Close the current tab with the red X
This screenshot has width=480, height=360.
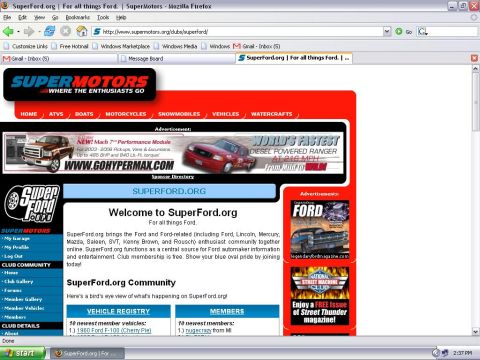tap(474, 58)
